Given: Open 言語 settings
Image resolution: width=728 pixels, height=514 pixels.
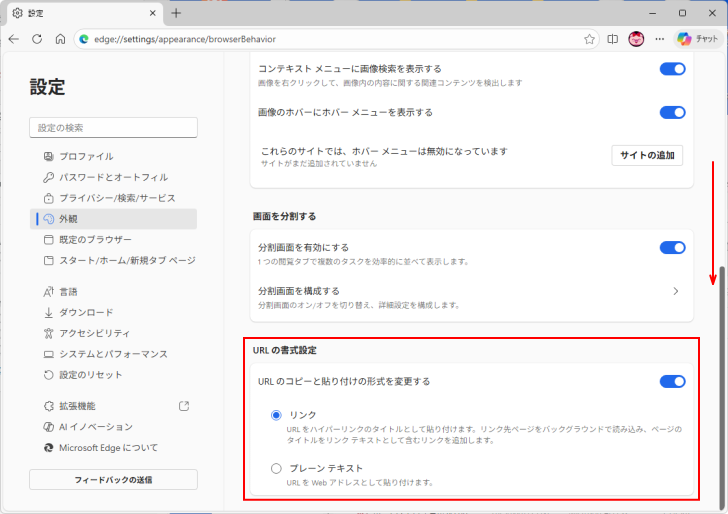Looking at the screenshot, I should (113, 292).
